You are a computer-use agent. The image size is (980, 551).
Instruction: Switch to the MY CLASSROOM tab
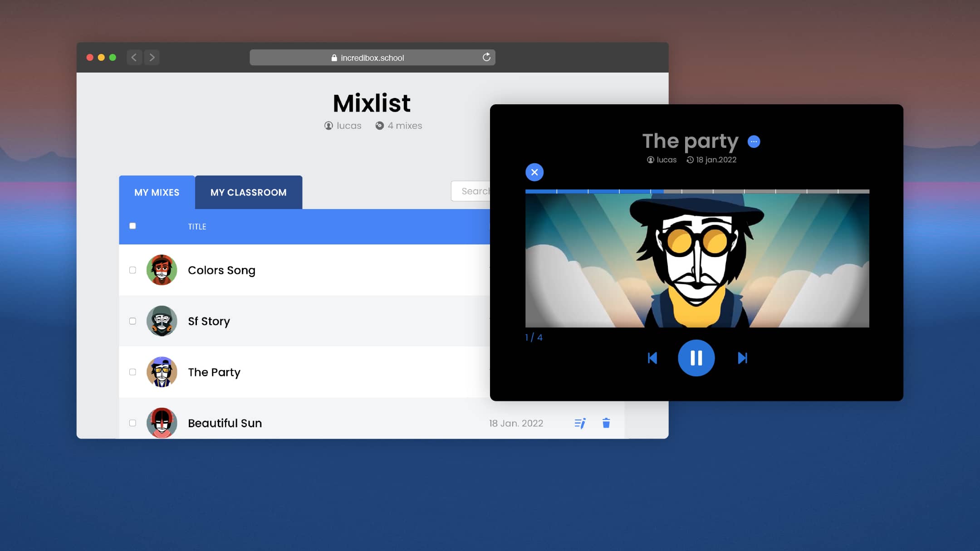click(248, 192)
